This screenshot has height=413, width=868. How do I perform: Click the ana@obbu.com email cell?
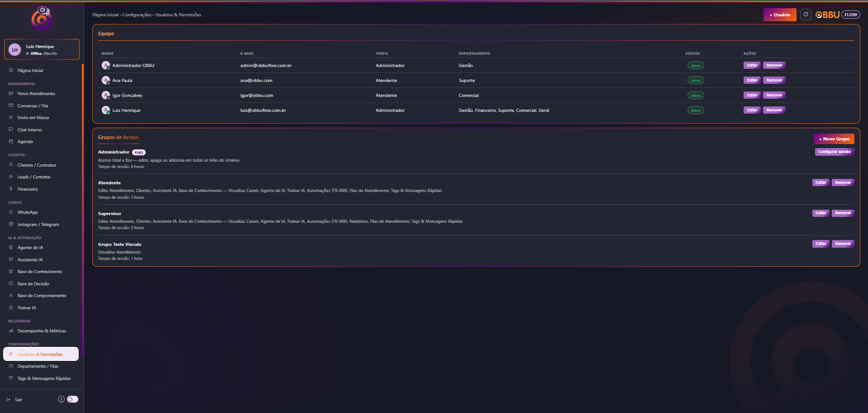pos(256,80)
